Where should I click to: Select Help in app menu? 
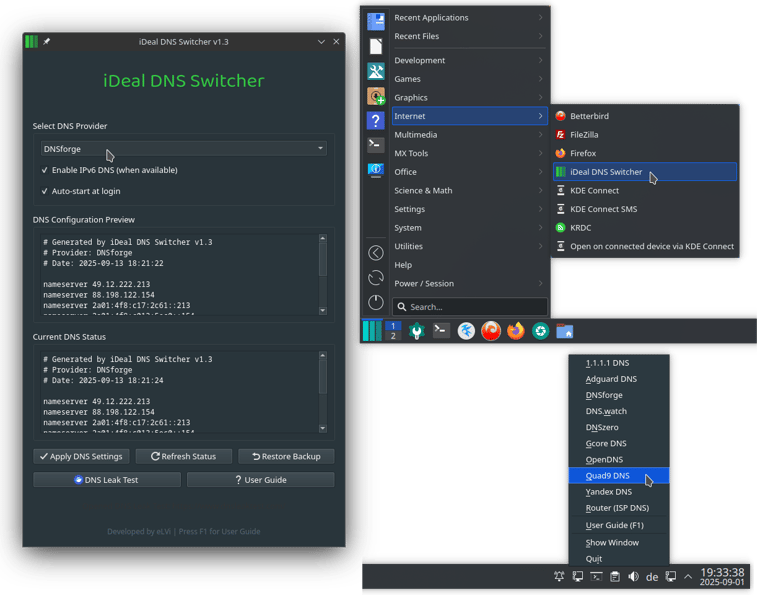click(469, 265)
